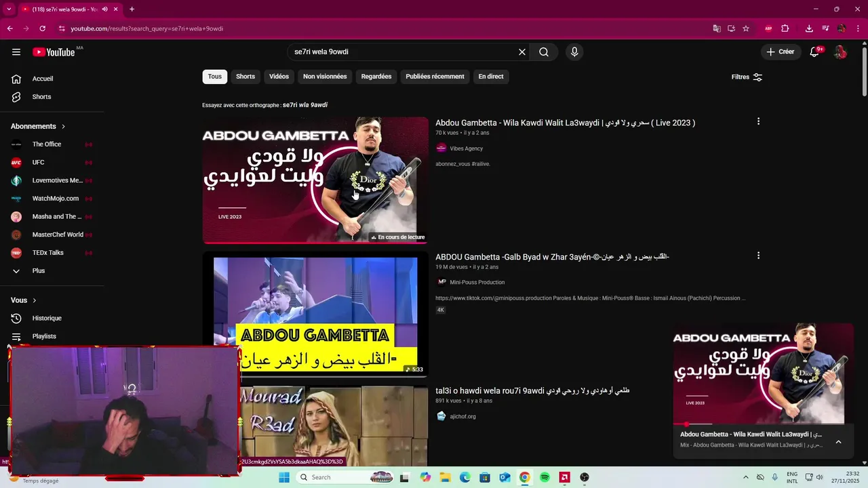This screenshot has height=488, width=868.
Task: Open Spotify from the taskbar
Action: [x=545, y=477]
